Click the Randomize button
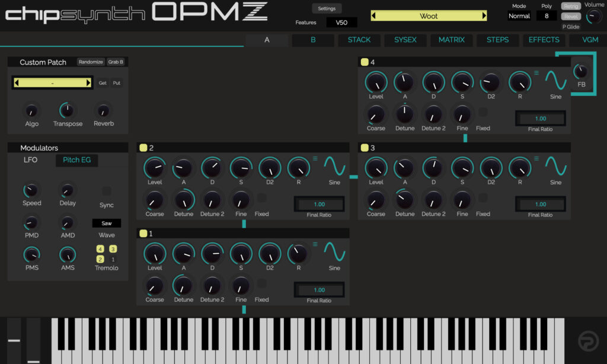This screenshot has width=607, height=364. click(91, 62)
